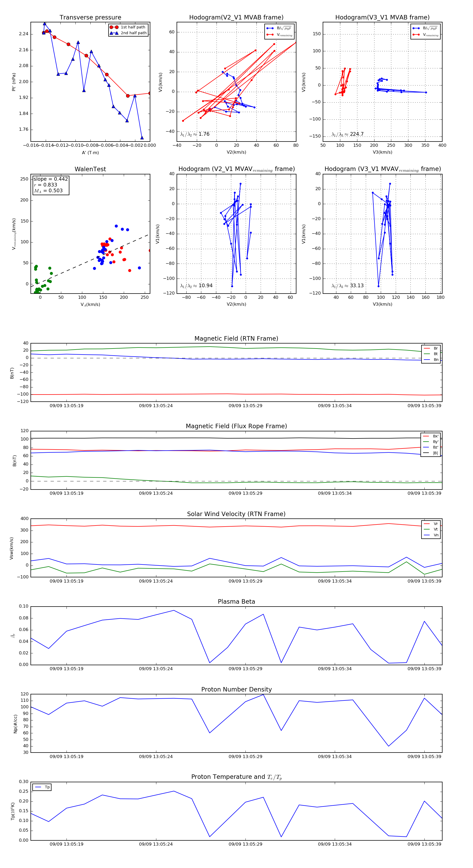This screenshot has height=868, width=473.
Task: Click the 'Hodogram(V3_V1 MVAB frame)' title
Action: tap(382, 18)
